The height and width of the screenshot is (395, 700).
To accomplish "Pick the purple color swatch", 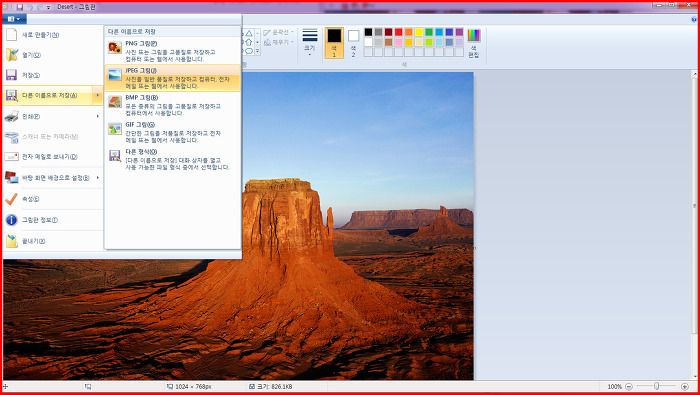I will 459,32.
